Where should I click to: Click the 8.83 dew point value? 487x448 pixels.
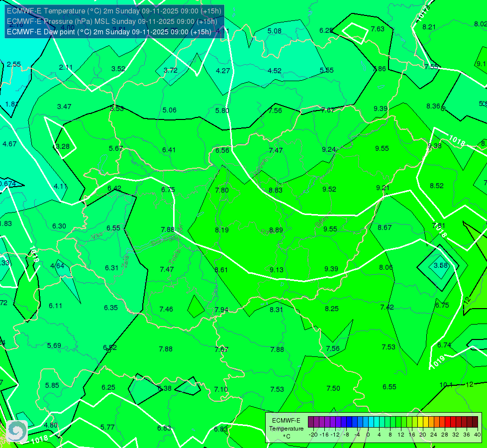point(276,190)
